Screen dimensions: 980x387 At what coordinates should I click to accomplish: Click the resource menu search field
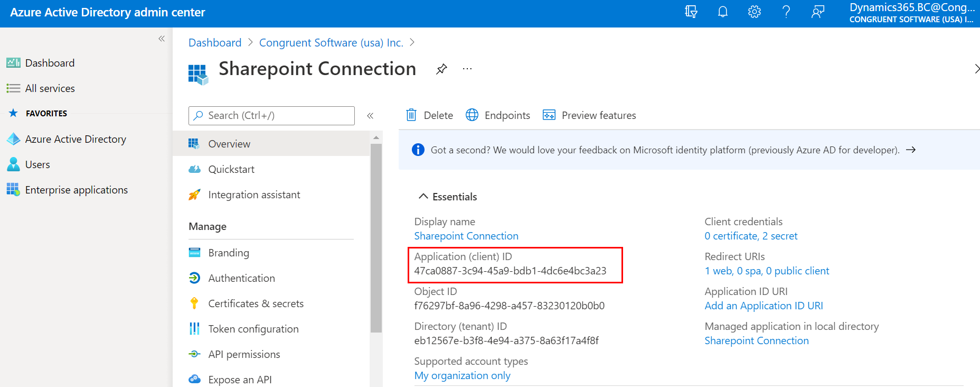pyautogui.click(x=271, y=116)
